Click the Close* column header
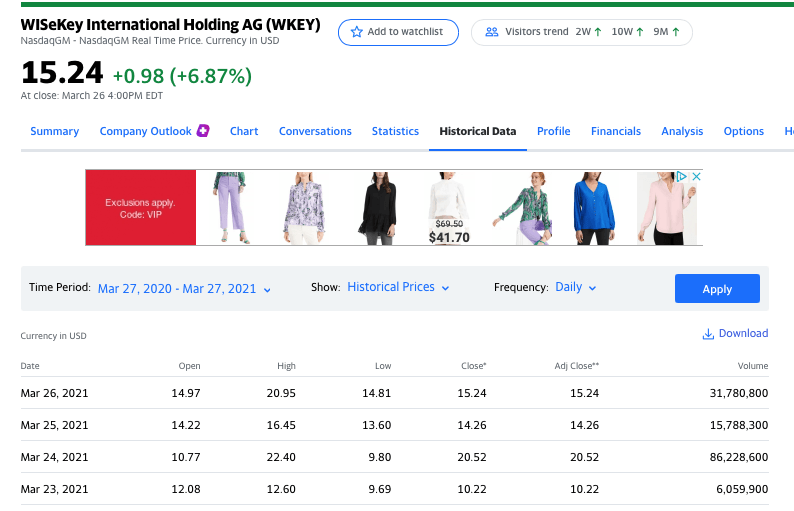The height and width of the screenshot is (511, 794). click(473, 366)
